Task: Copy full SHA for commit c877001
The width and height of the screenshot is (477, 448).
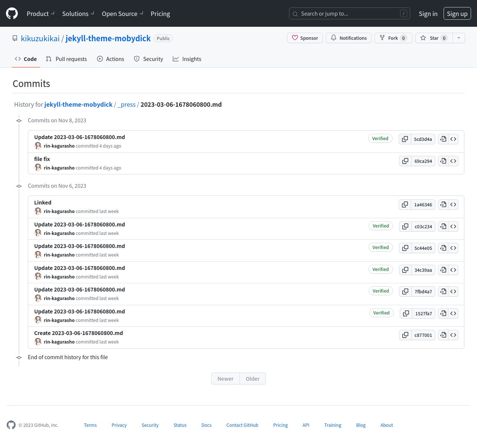Action: coord(405,335)
